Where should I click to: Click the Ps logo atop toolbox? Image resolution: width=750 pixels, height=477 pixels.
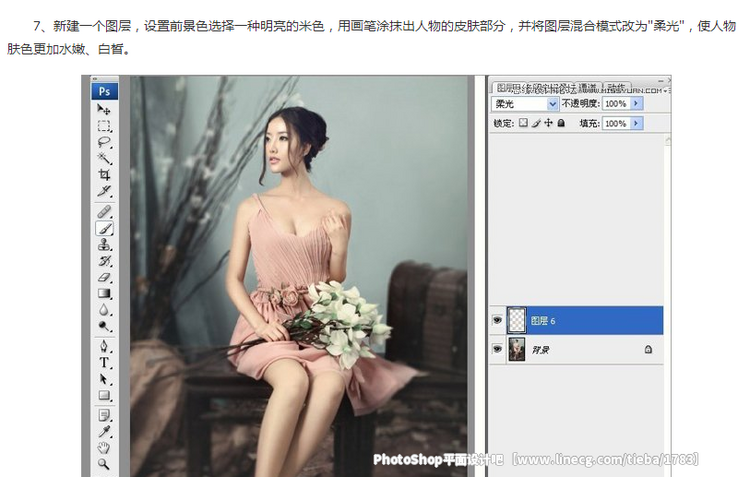(x=104, y=91)
